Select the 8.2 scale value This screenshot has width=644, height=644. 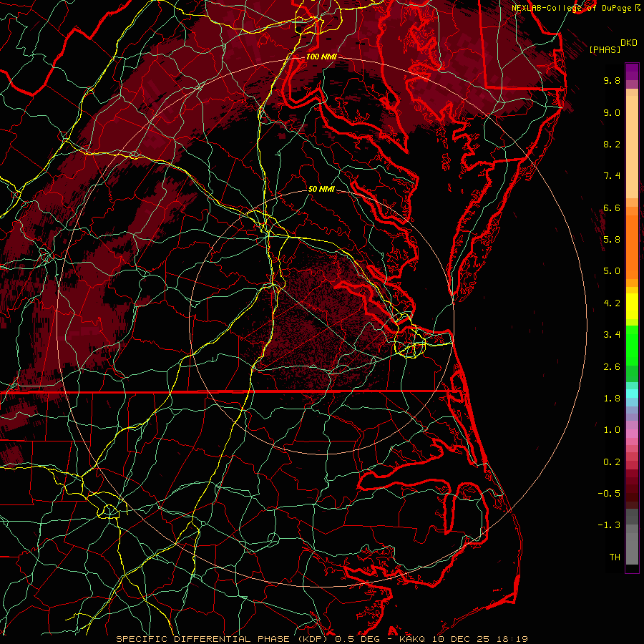[x=612, y=144]
